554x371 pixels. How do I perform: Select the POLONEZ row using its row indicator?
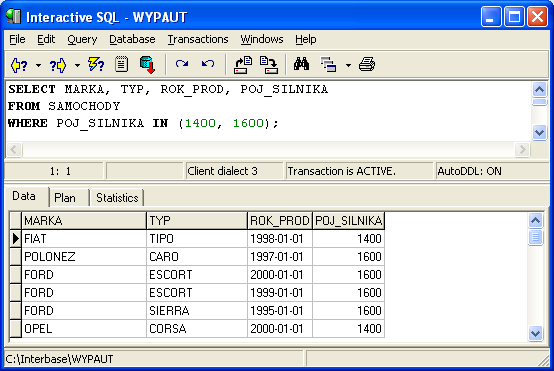click(16, 257)
